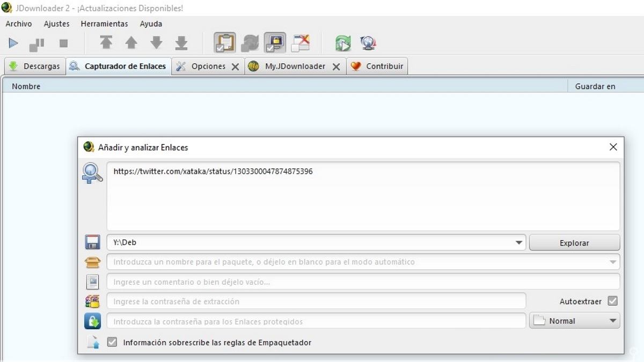Click the magnifier analyze links icon
The image size is (644, 362).
coord(92,173)
